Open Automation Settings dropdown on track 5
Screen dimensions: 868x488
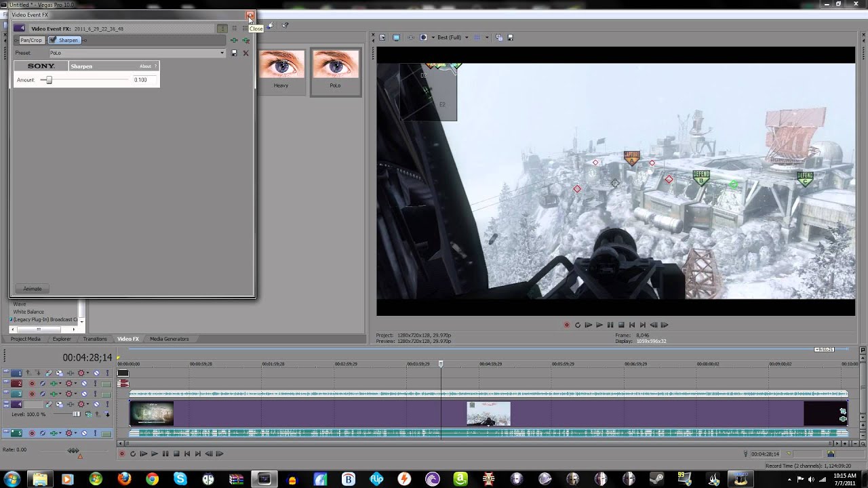coord(75,433)
